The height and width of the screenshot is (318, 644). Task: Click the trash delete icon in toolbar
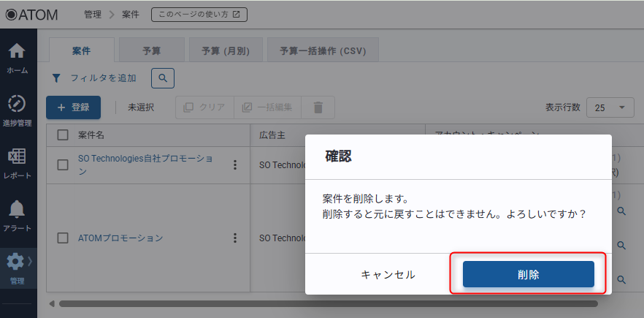click(318, 107)
